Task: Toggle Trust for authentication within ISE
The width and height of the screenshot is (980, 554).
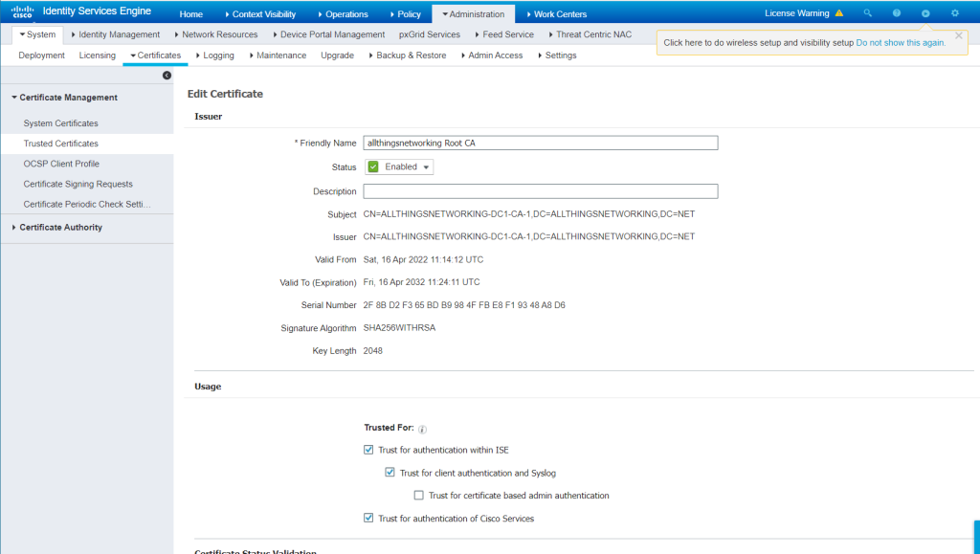Action: (368, 450)
